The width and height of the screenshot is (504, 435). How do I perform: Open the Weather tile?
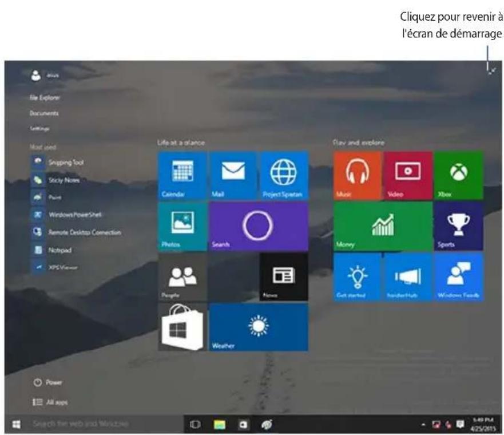coord(259,327)
